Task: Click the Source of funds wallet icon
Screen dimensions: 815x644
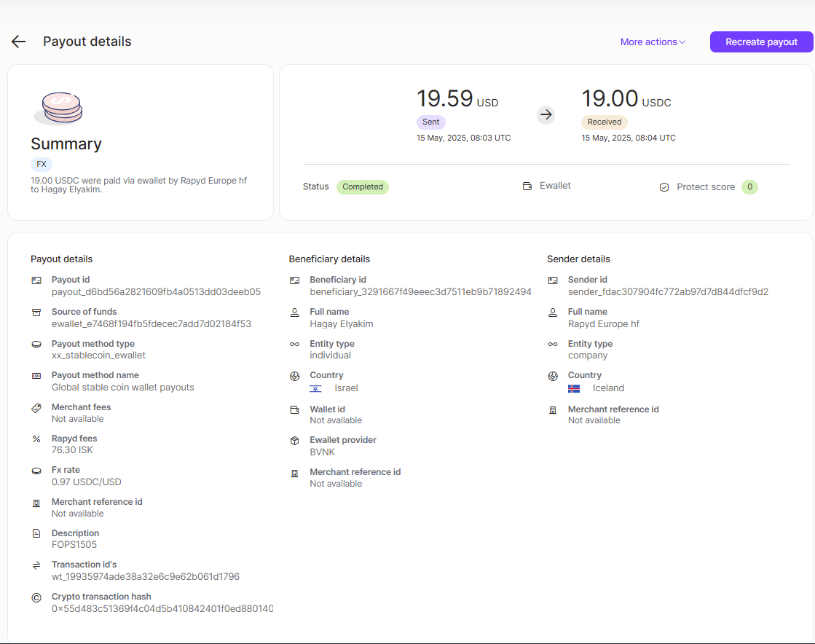Action: pos(36,312)
